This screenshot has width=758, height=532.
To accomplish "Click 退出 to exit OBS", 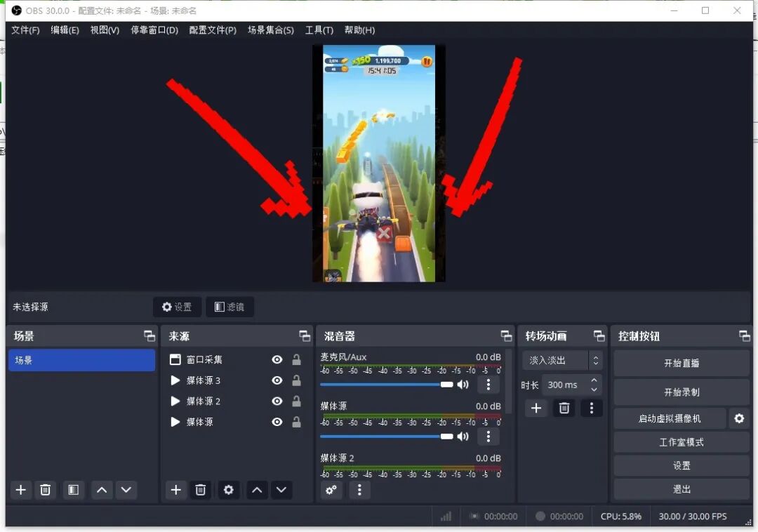I will click(681, 489).
